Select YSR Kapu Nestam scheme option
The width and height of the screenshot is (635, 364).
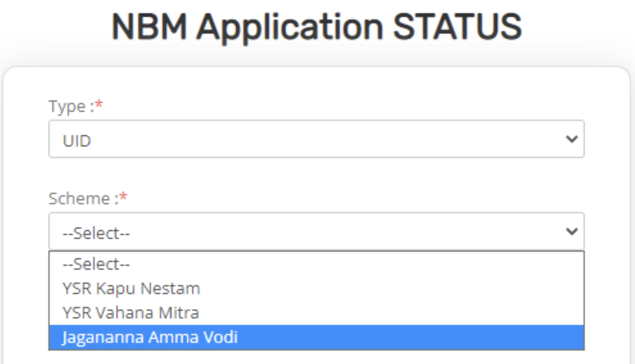[x=316, y=288]
